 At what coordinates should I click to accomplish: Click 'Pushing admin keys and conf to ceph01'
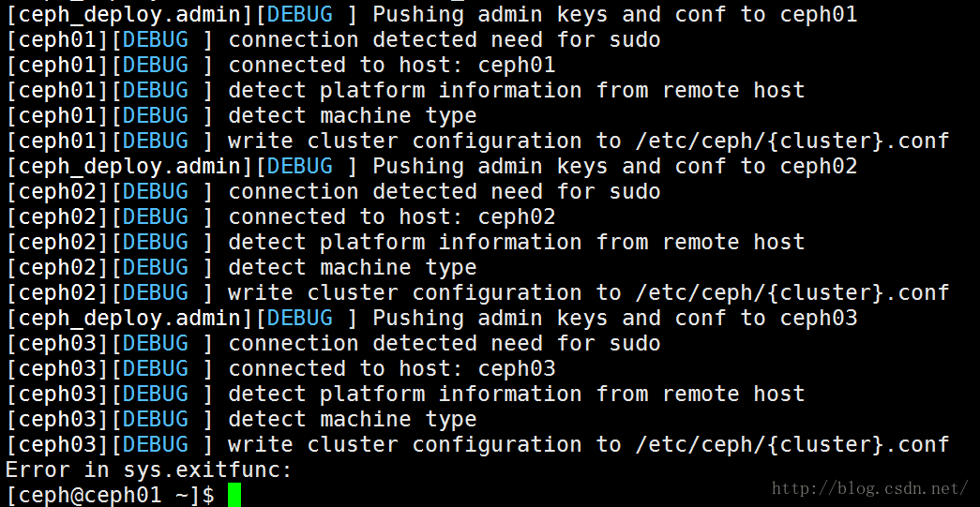[x=615, y=15]
